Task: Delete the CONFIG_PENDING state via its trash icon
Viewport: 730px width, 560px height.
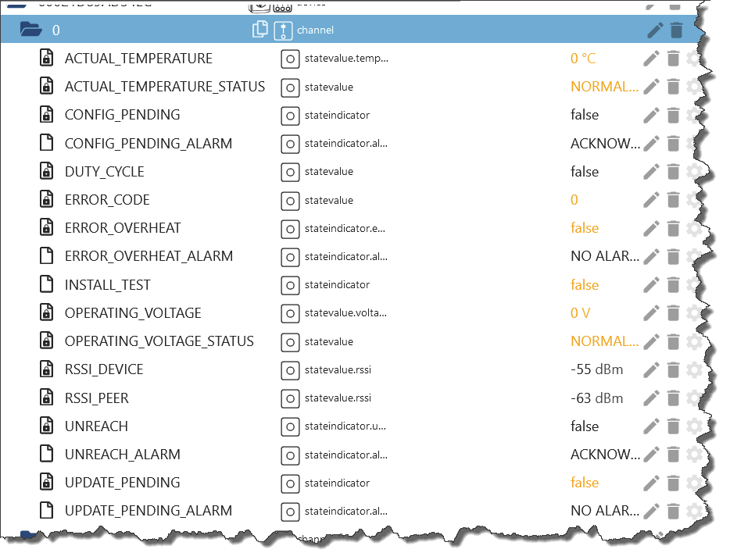Action: pyautogui.click(x=673, y=116)
